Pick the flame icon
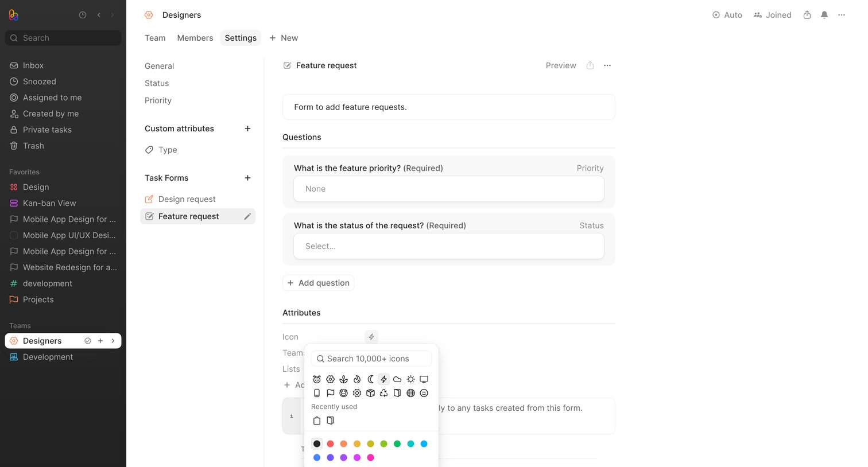 pos(357,379)
